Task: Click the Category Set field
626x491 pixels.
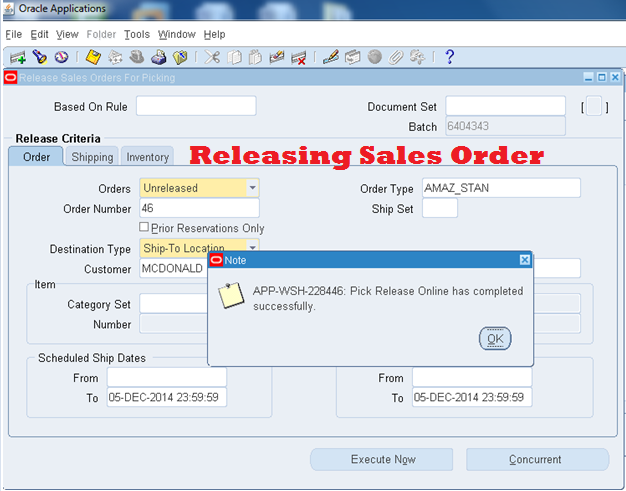Action: tap(174, 304)
